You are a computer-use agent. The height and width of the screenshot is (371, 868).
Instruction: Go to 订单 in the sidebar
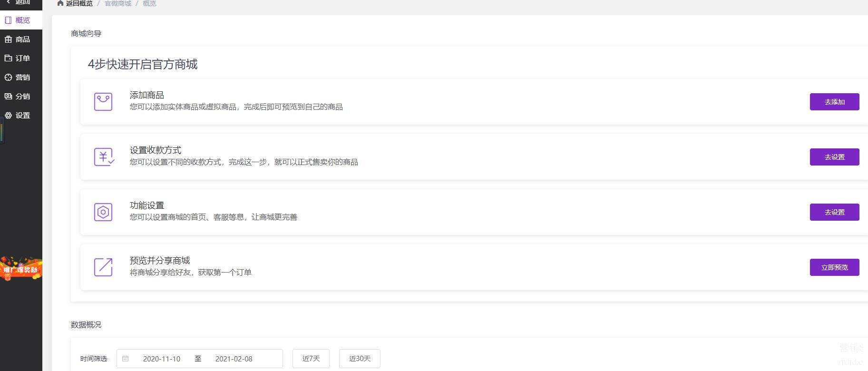21,58
